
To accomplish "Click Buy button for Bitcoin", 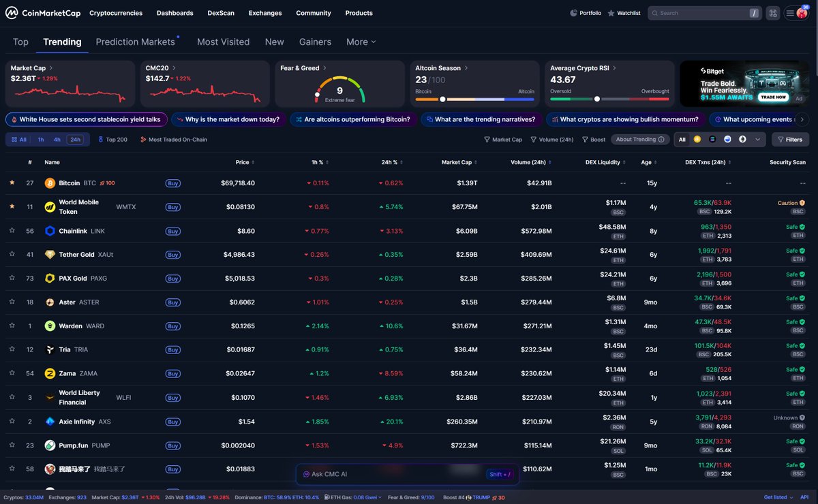I will 173,183.
